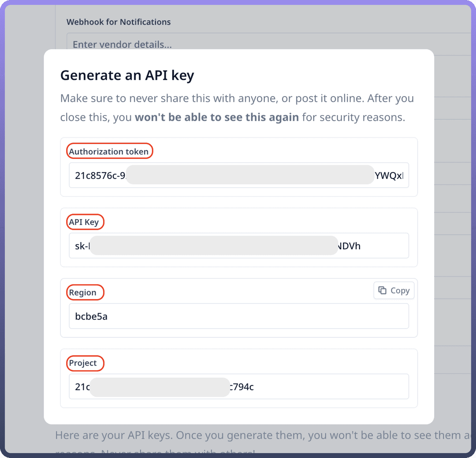Click the grey mask hiding the Project ID

160,387
